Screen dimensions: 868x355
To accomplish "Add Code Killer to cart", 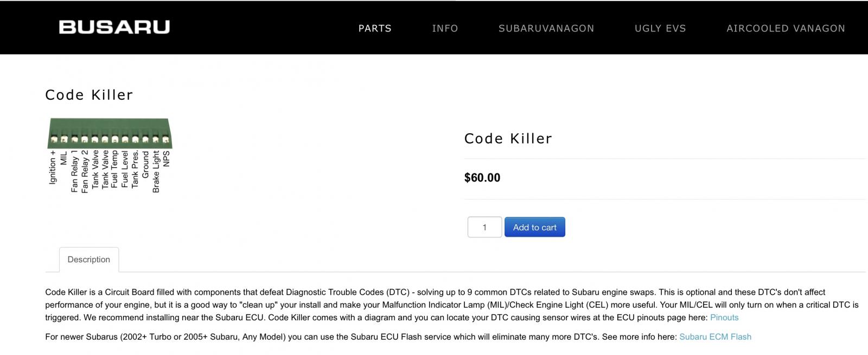I will point(535,227).
